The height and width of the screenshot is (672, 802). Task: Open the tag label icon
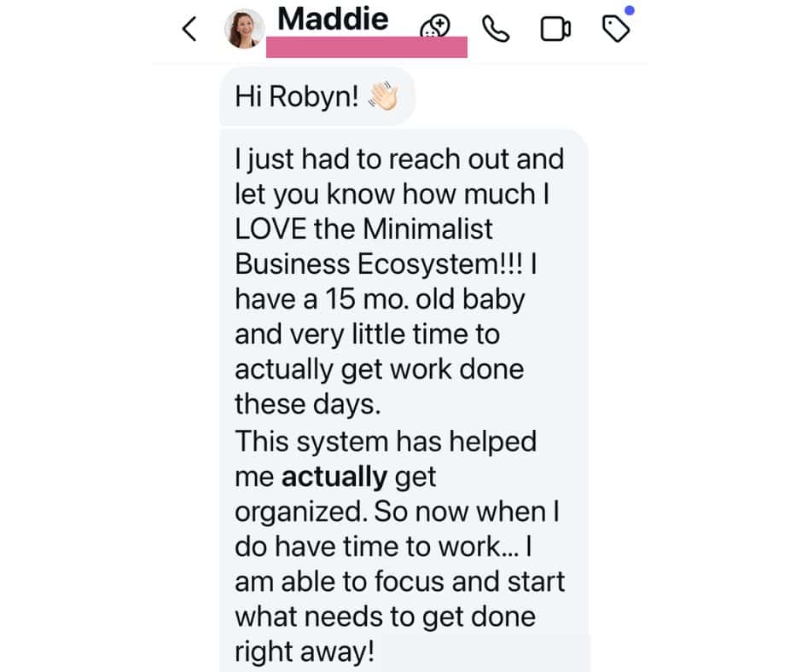click(x=616, y=29)
